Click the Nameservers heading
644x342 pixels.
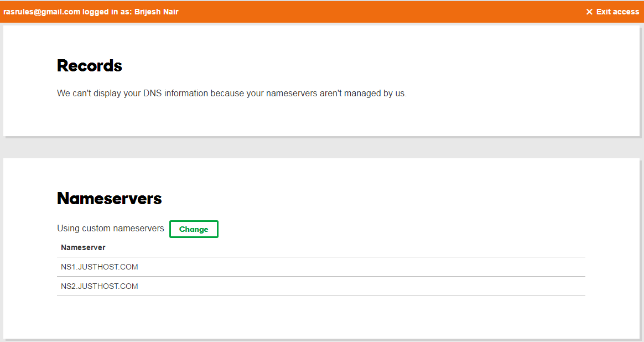tap(109, 199)
